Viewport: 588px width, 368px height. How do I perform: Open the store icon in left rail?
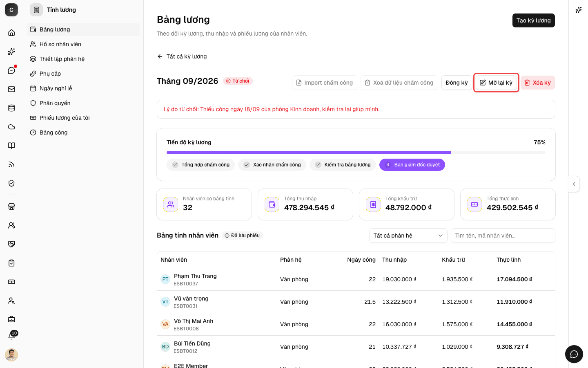11,206
